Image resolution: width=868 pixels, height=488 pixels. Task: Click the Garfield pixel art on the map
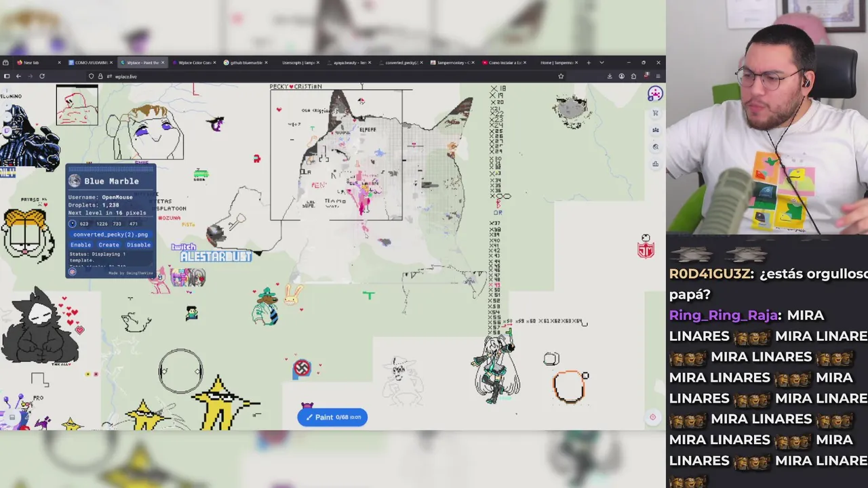pos(27,235)
